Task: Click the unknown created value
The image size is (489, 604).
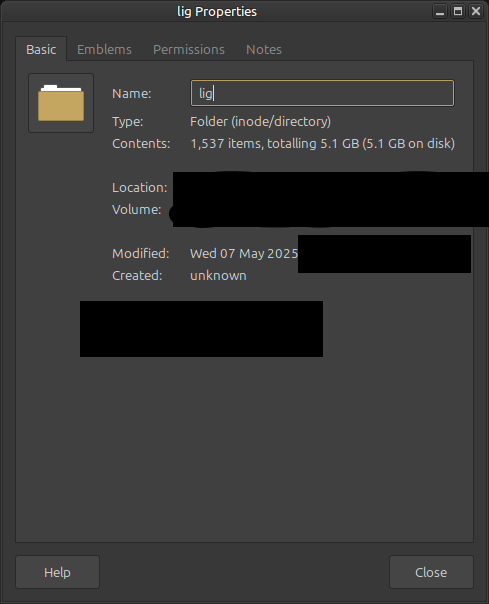Action: 218,275
